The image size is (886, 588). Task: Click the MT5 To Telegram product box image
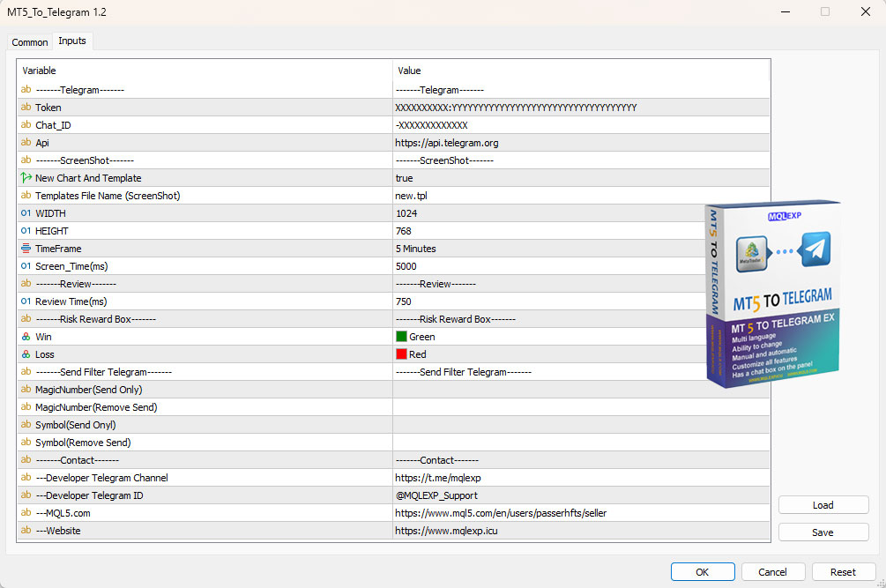tap(773, 294)
